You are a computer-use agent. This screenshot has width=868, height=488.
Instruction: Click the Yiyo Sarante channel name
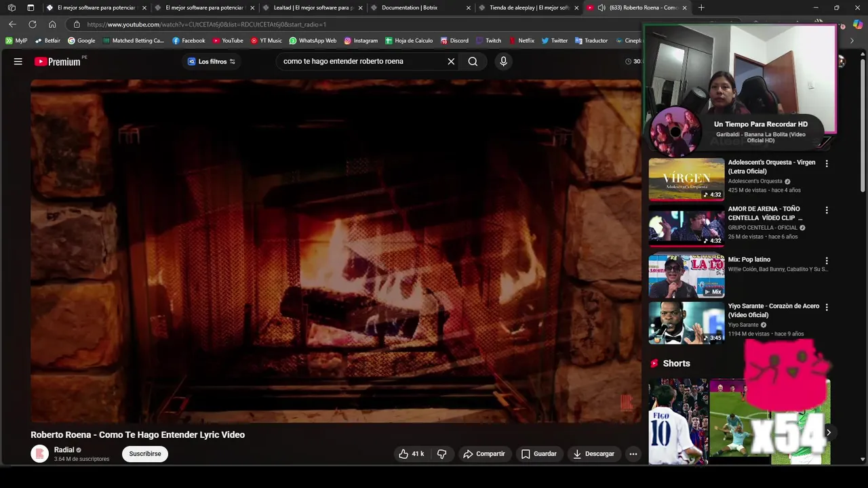tap(743, 325)
